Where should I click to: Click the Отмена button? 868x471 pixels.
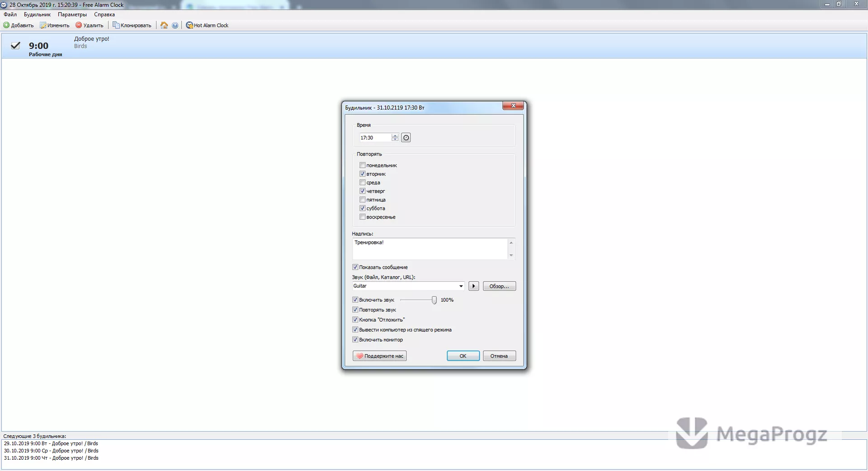tap(499, 356)
